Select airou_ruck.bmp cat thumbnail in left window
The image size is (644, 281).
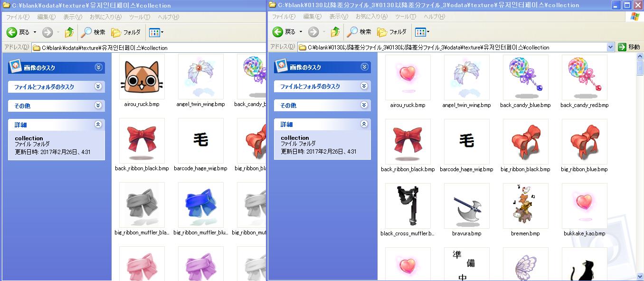point(142,77)
